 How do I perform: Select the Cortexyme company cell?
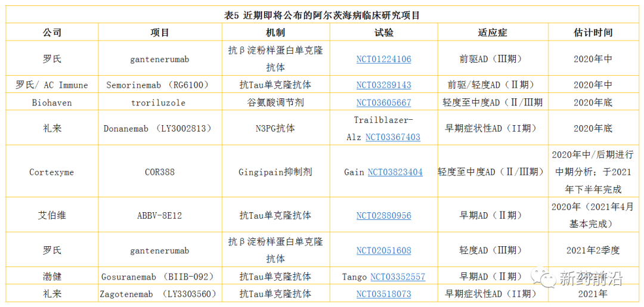point(52,172)
